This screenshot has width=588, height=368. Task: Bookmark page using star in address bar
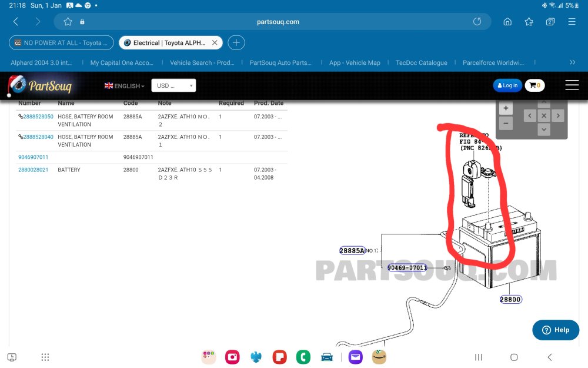68,22
